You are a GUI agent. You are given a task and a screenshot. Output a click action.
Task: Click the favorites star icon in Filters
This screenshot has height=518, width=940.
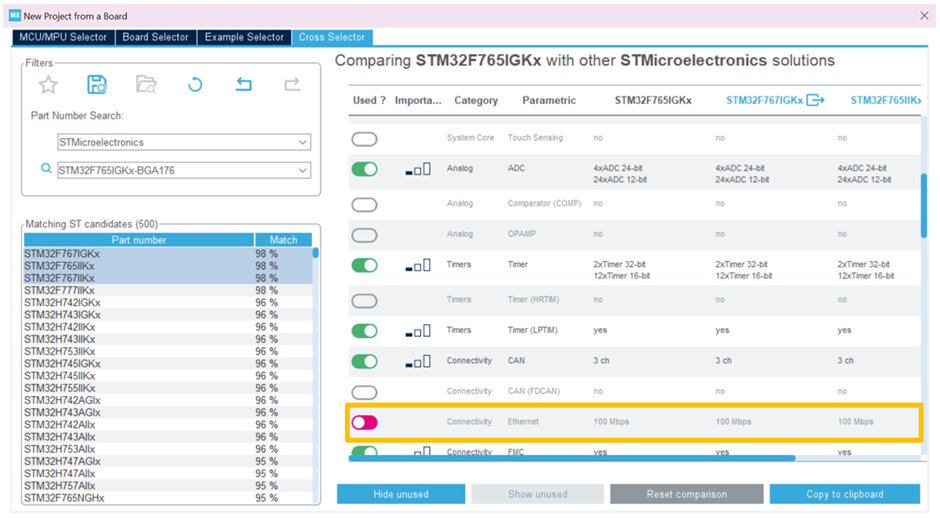(x=48, y=85)
